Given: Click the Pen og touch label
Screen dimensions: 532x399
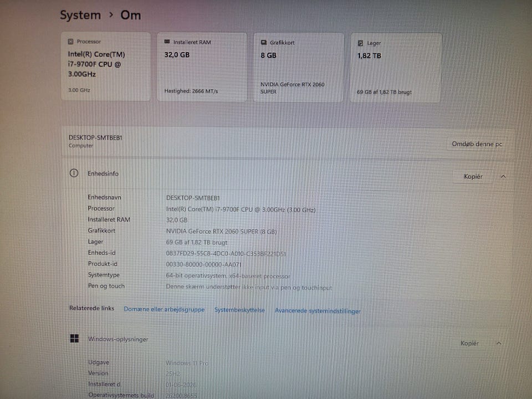Looking at the screenshot, I should click(106, 286).
